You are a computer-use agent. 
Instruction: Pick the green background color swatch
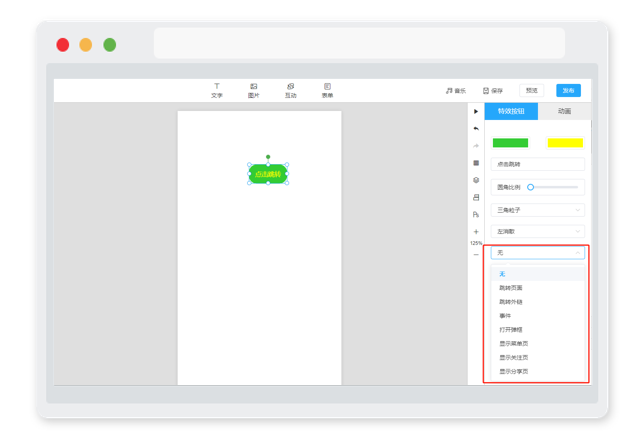click(510, 142)
